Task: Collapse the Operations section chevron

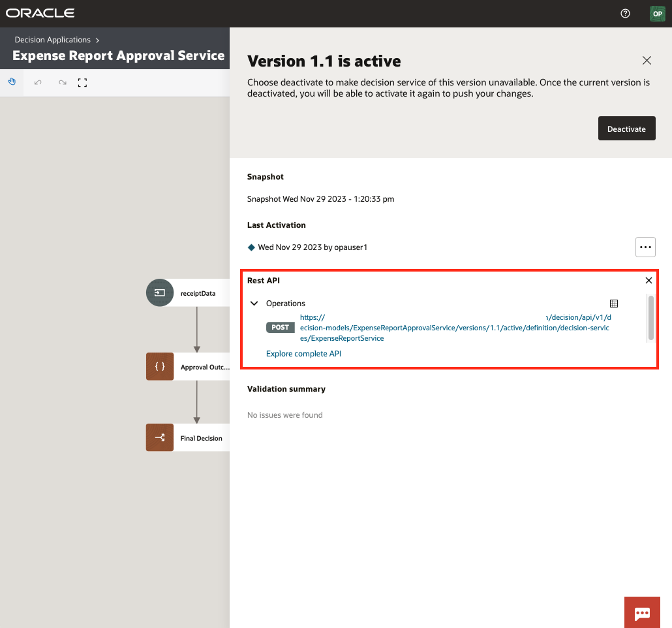Action: click(x=254, y=303)
